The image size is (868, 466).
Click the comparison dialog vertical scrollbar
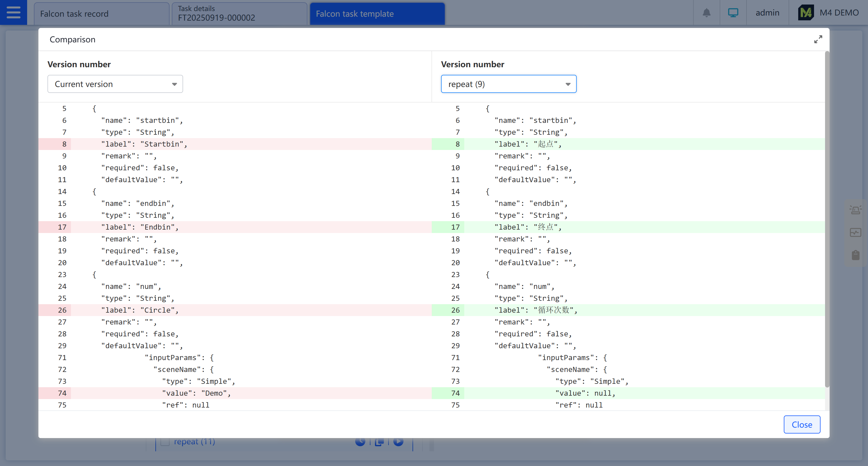point(827,219)
